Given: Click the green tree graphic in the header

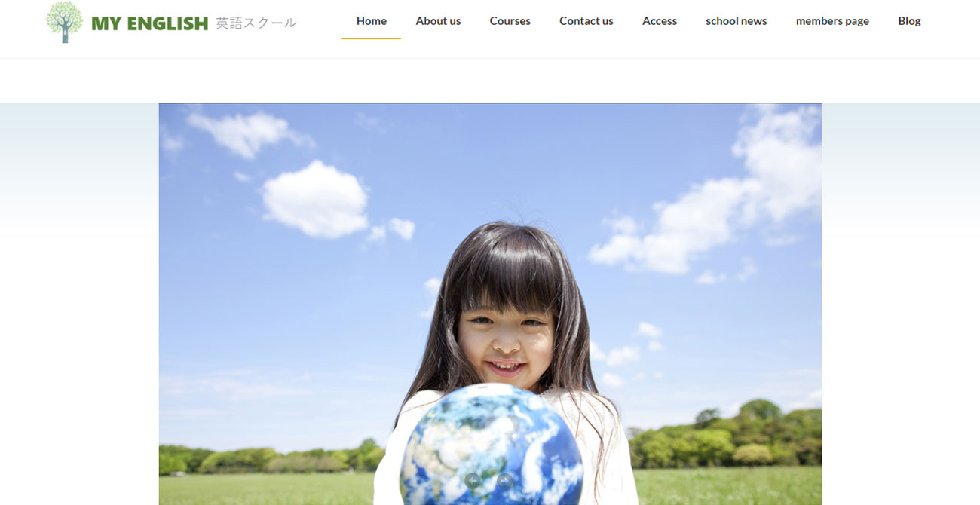Looking at the screenshot, I should click(x=65, y=23).
